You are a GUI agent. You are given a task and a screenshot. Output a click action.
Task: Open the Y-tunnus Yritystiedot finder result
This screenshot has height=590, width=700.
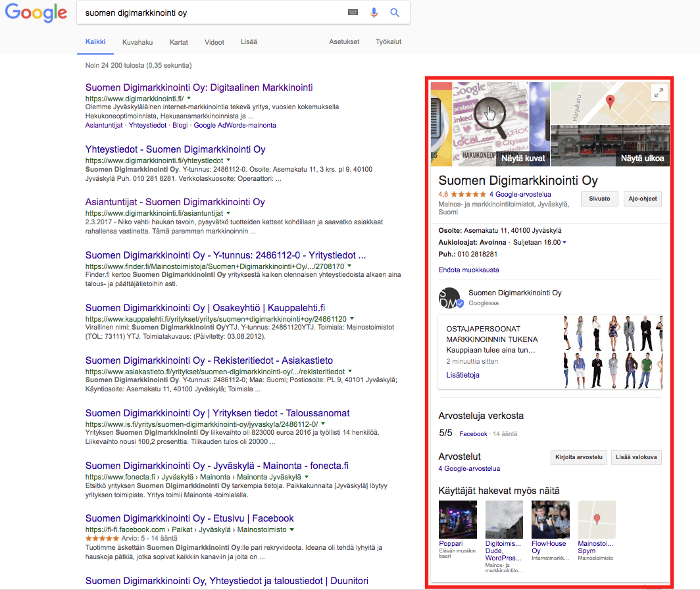(x=226, y=255)
